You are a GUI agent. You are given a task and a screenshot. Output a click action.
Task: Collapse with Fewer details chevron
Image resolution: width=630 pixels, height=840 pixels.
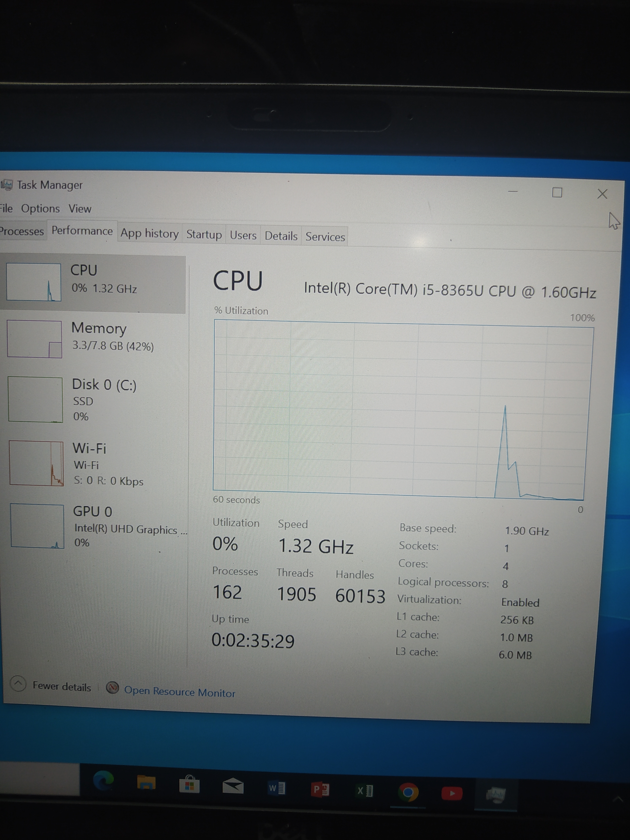[x=18, y=684]
